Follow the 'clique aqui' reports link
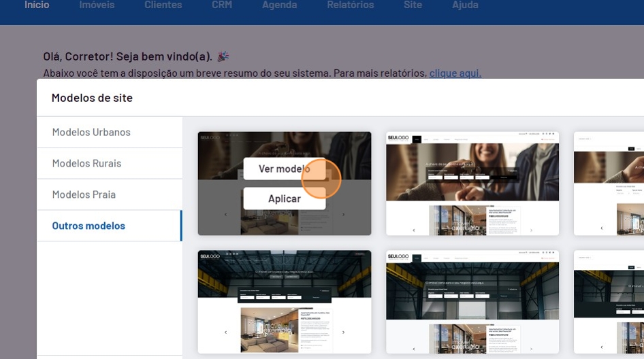Image resolution: width=644 pixels, height=359 pixels. (x=455, y=73)
